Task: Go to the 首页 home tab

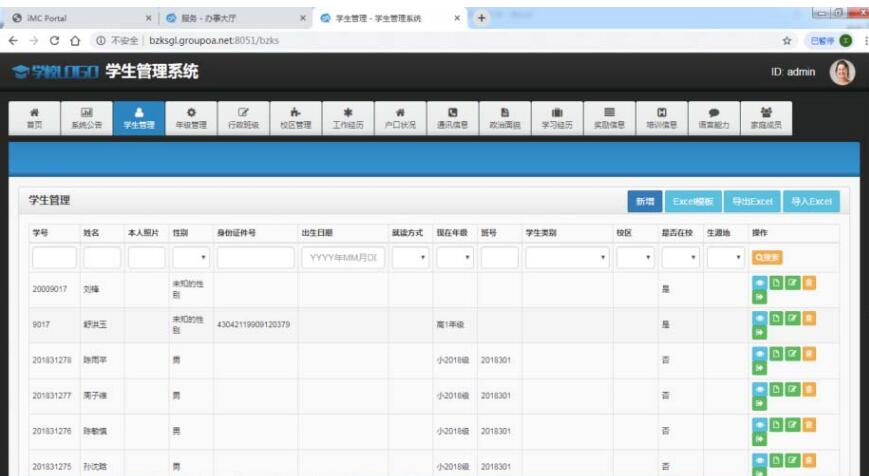Action: pos(34,119)
